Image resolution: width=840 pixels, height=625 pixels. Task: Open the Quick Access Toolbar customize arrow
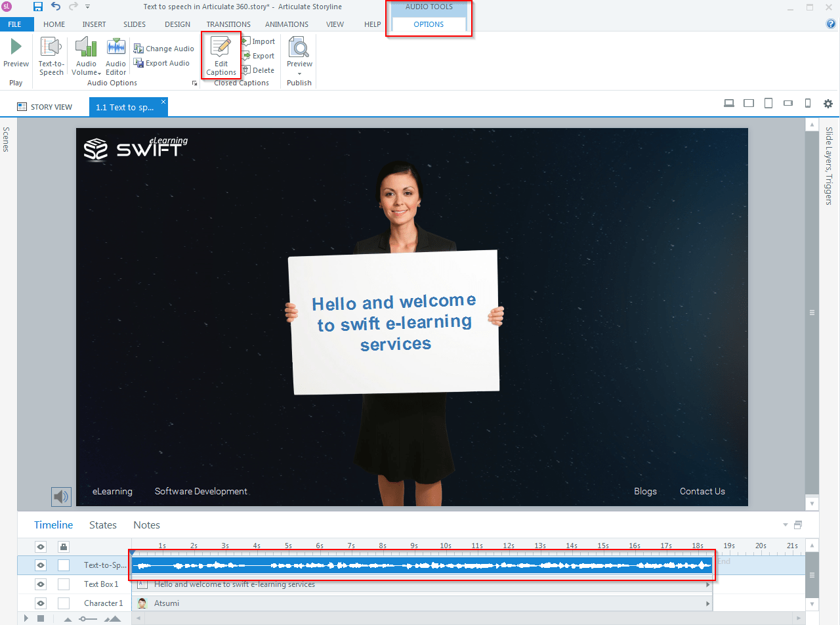coord(89,7)
